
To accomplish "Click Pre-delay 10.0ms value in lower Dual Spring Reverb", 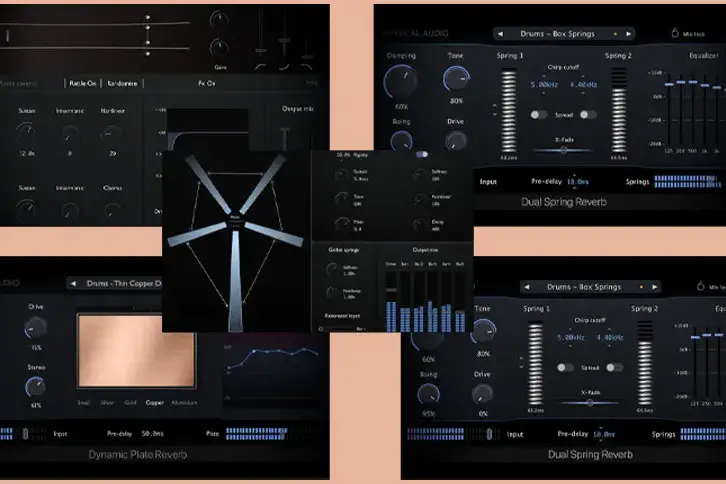I will click(604, 435).
